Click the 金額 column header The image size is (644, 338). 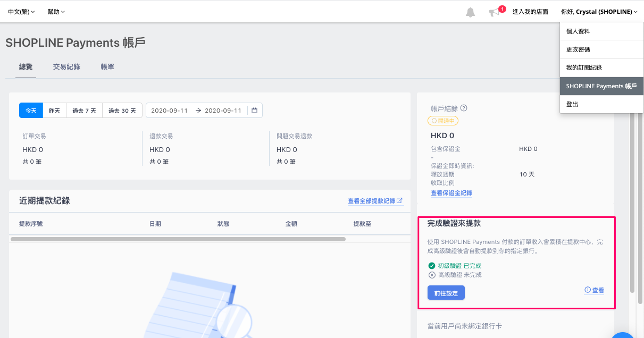coord(291,224)
